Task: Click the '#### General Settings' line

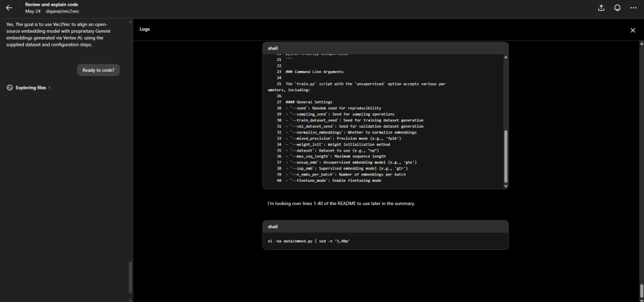Action: (309, 102)
